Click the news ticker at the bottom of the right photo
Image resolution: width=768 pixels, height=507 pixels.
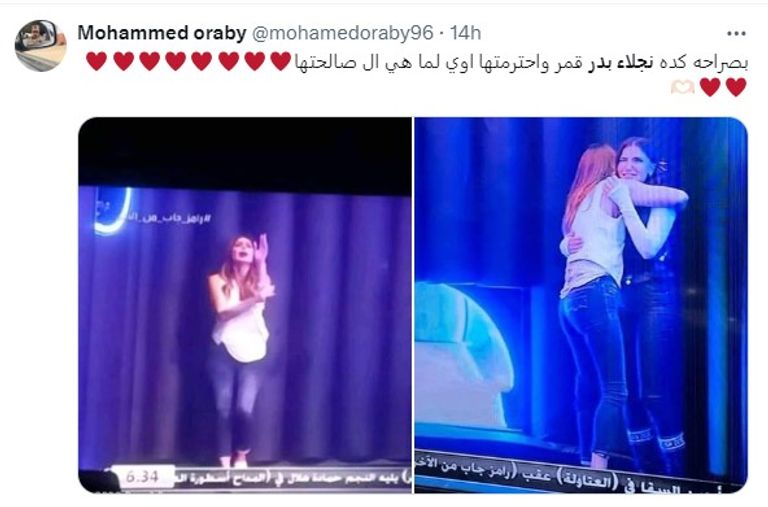pos(578,474)
